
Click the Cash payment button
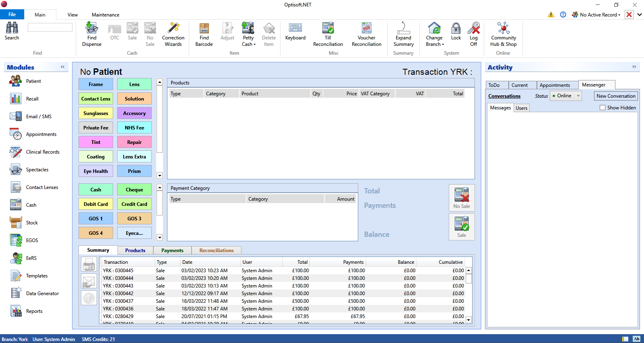click(x=96, y=190)
